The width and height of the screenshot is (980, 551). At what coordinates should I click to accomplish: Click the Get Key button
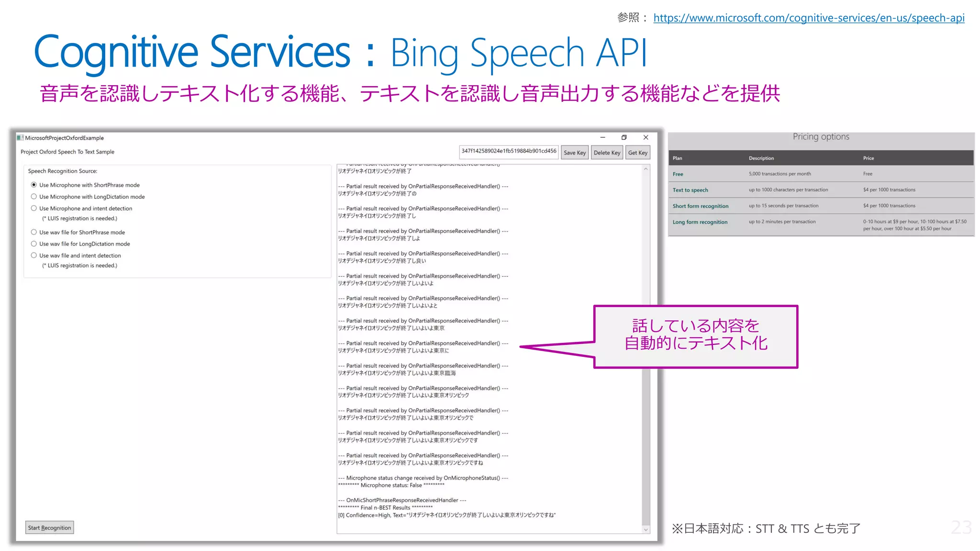637,153
